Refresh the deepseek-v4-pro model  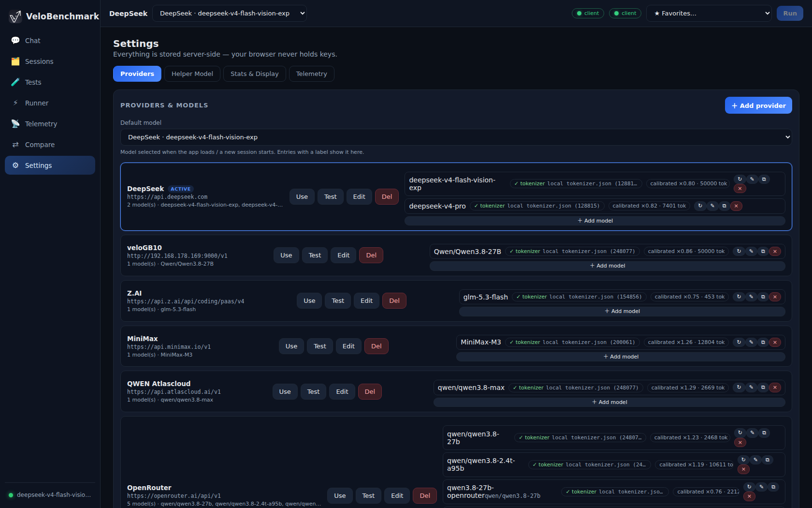coord(700,206)
